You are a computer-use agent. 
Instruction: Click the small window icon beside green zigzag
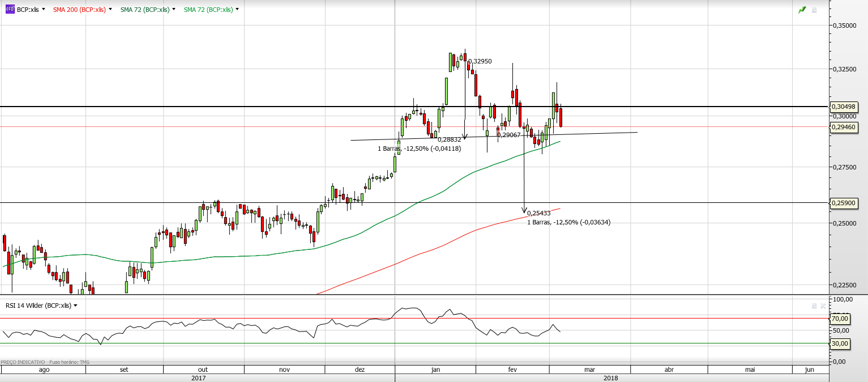click(814, 10)
